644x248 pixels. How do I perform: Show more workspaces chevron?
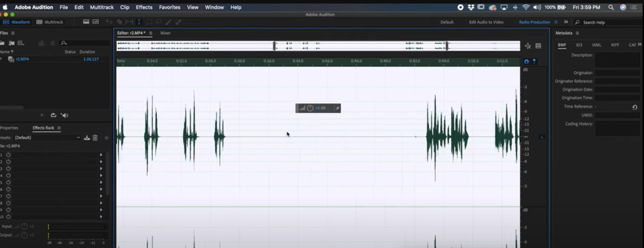pyautogui.click(x=566, y=22)
